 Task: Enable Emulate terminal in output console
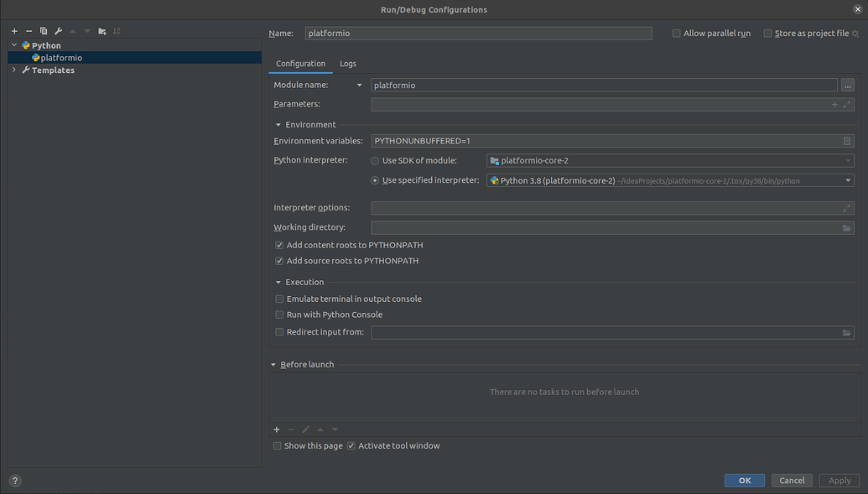[279, 299]
